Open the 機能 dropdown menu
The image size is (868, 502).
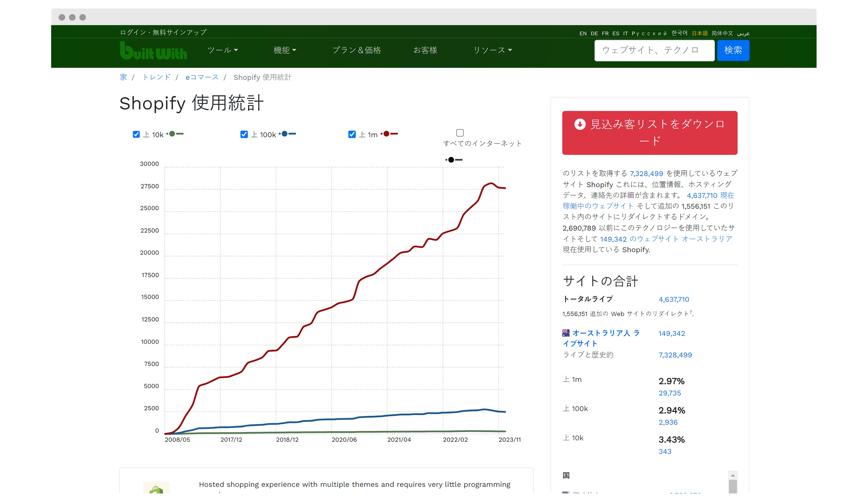(285, 50)
